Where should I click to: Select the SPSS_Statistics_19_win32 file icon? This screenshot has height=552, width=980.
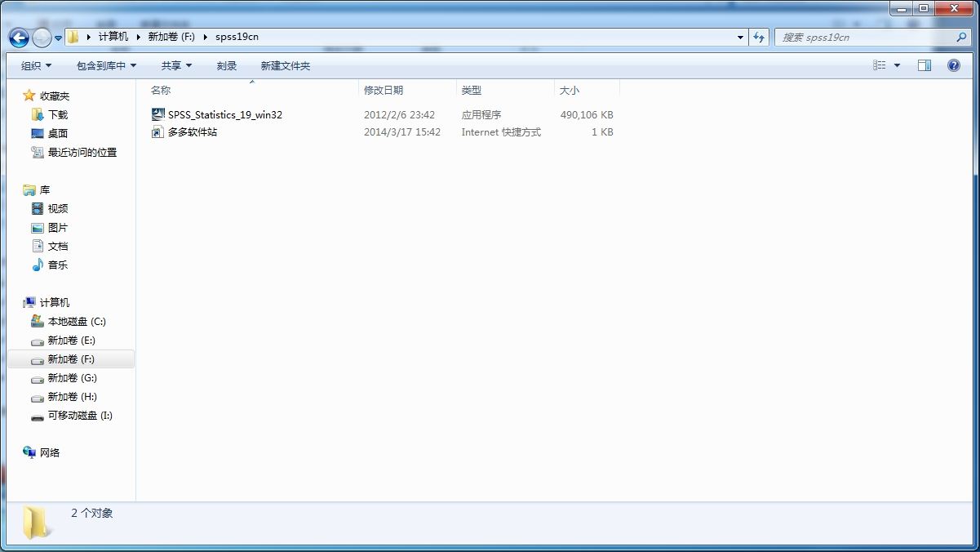pos(158,114)
